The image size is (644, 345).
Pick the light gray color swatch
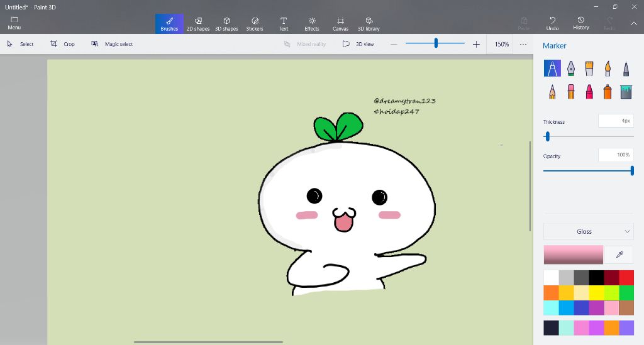tap(567, 278)
